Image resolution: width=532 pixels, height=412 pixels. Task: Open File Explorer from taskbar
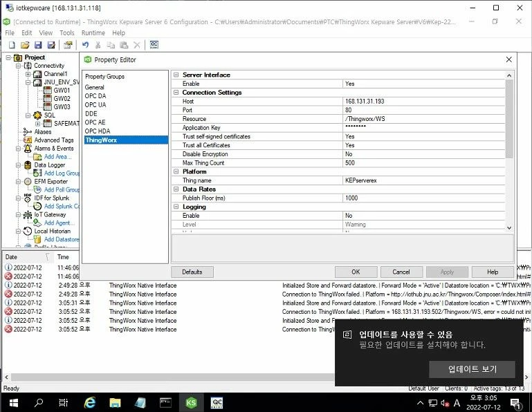[115, 402]
